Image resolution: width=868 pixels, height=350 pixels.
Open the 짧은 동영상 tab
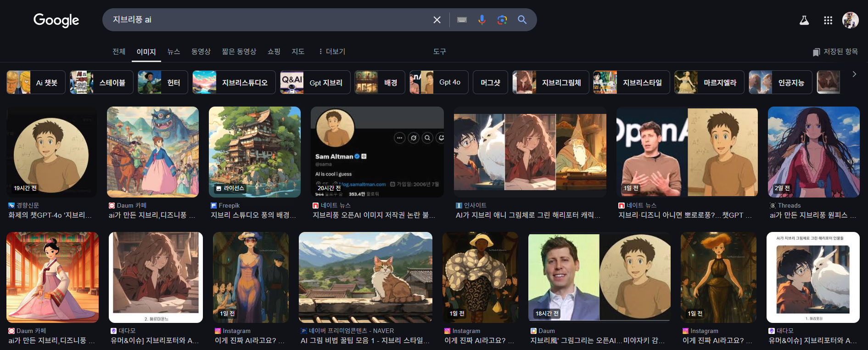[x=239, y=51]
